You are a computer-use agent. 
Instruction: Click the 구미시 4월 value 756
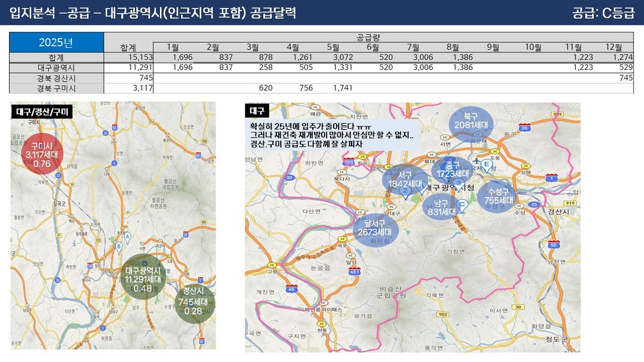click(306, 88)
